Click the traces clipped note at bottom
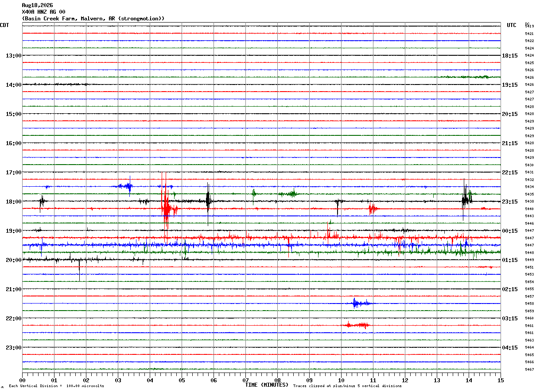The height and width of the screenshot is (392, 536). 347,386
